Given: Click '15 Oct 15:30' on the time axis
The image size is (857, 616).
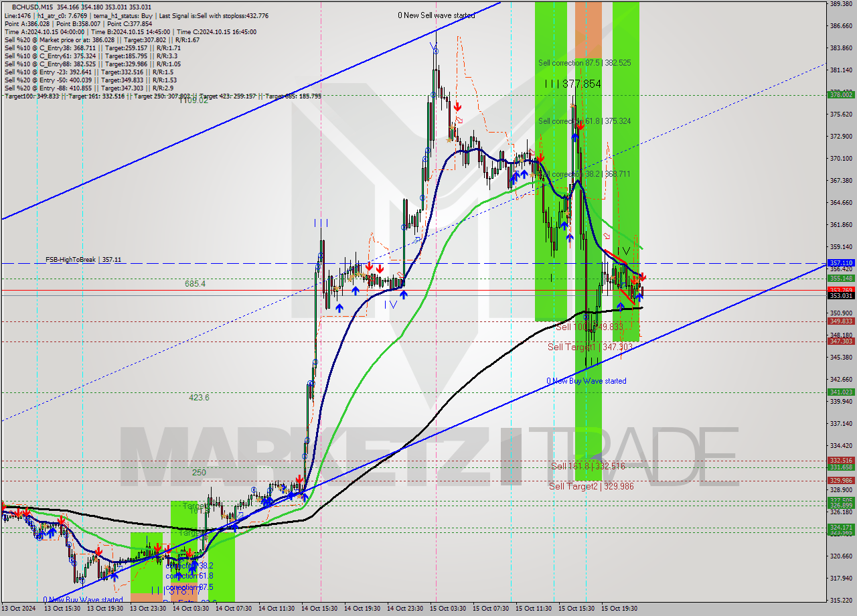Looking at the screenshot, I should pyautogui.click(x=576, y=609).
